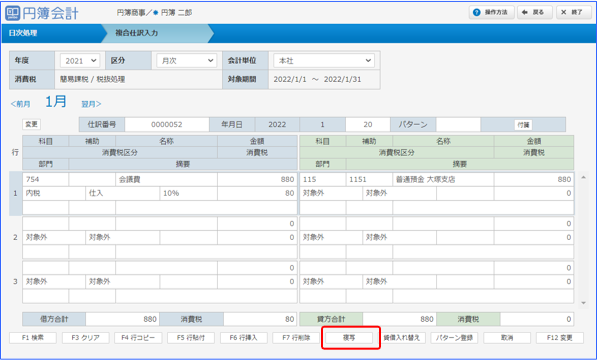Click the F12 変更 button

coord(560,338)
